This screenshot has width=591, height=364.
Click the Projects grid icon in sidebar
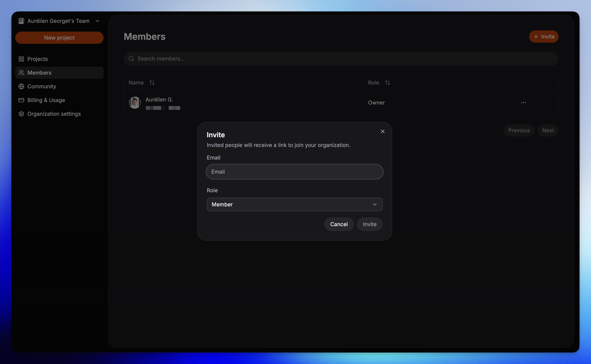coord(21,59)
